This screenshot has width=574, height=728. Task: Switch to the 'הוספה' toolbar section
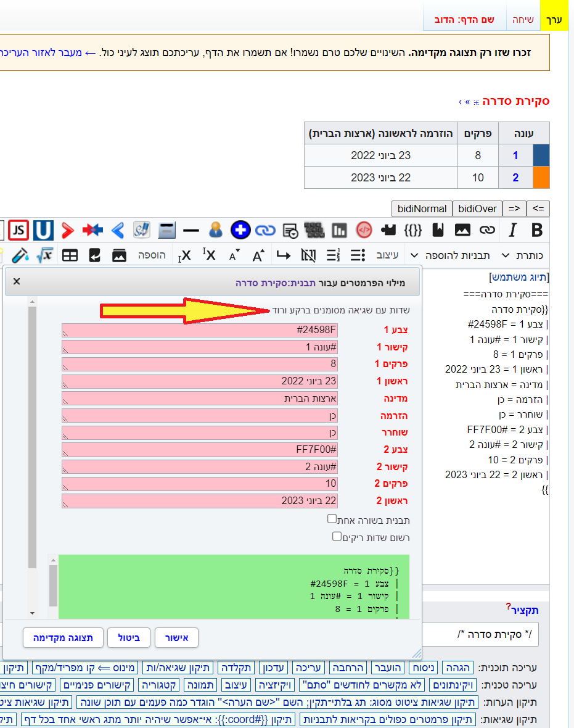pos(152,255)
